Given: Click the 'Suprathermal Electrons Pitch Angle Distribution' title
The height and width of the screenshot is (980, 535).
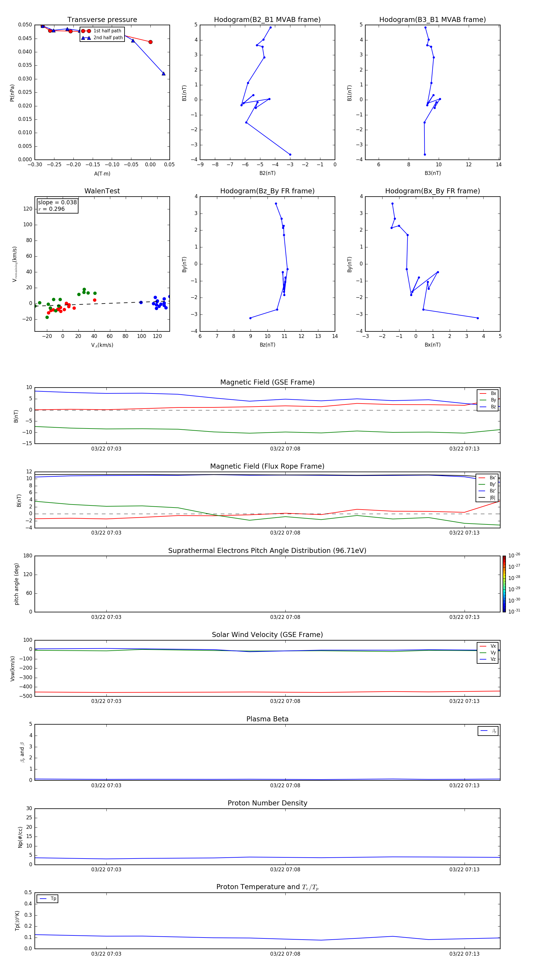Looking at the screenshot, I should [x=267, y=551].
